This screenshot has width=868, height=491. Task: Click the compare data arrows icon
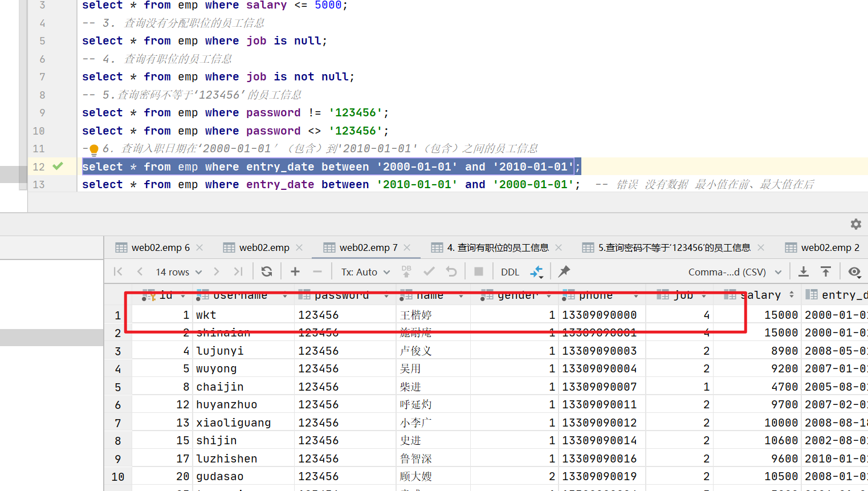pos(536,271)
